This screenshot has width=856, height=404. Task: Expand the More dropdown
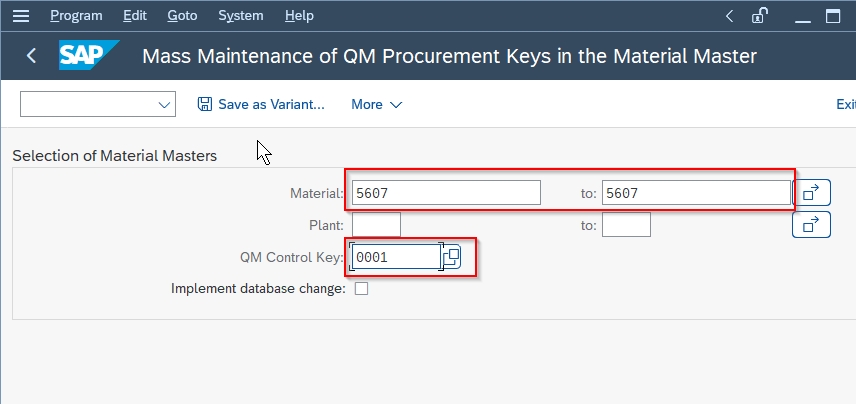tap(377, 104)
